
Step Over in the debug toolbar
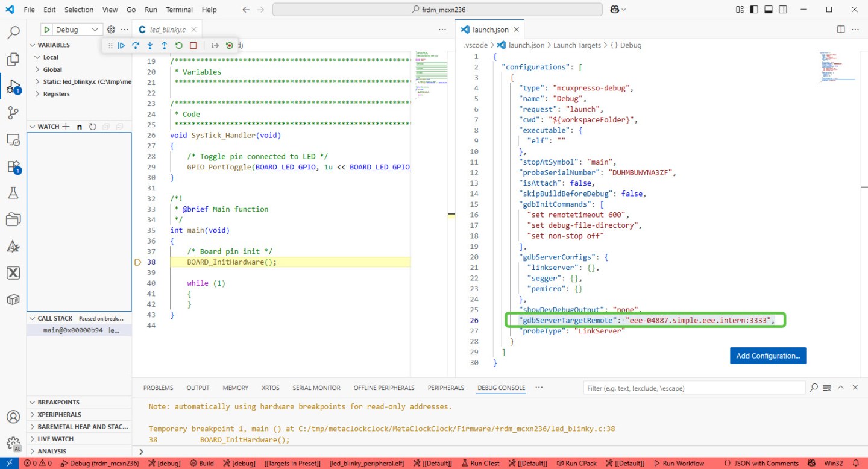click(135, 45)
